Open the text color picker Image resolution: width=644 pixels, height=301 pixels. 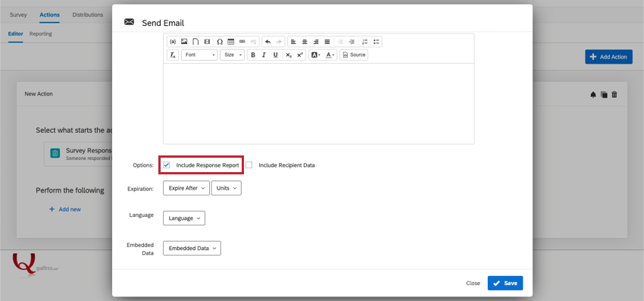[330, 55]
